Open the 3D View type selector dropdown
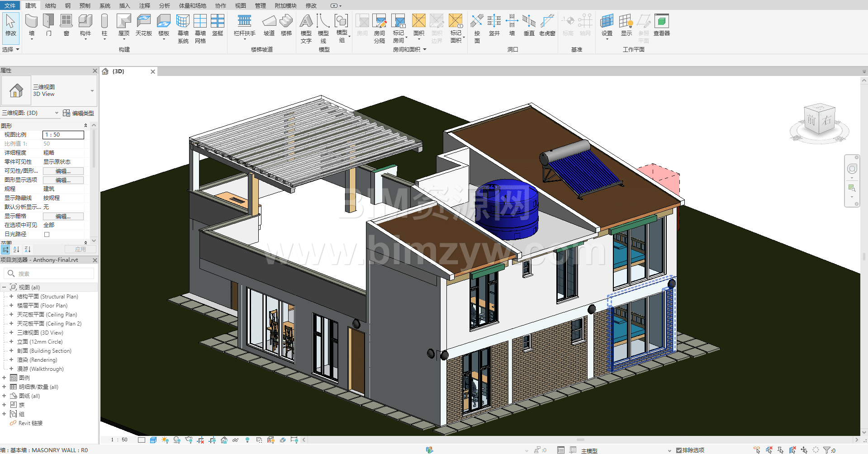 click(x=92, y=91)
